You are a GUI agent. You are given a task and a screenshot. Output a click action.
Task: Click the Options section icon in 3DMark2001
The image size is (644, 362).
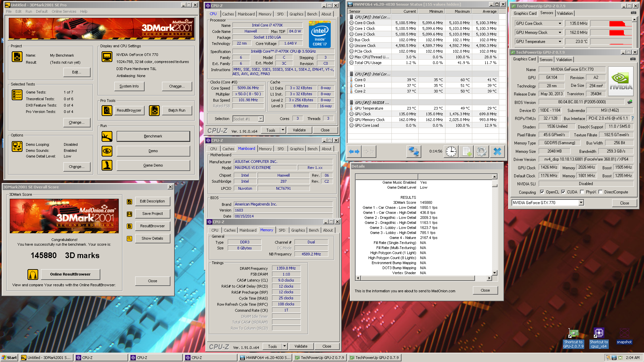tap(17, 146)
